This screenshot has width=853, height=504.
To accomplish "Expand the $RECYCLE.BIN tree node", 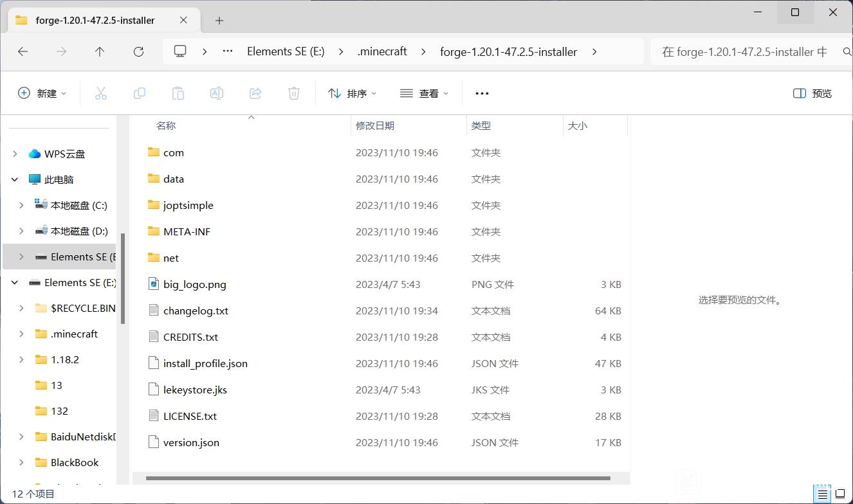I will (21, 308).
